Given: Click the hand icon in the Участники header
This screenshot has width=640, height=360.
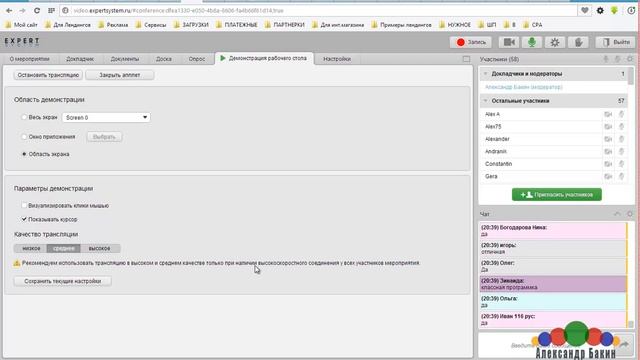Looking at the screenshot, I should [x=618, y=59].
